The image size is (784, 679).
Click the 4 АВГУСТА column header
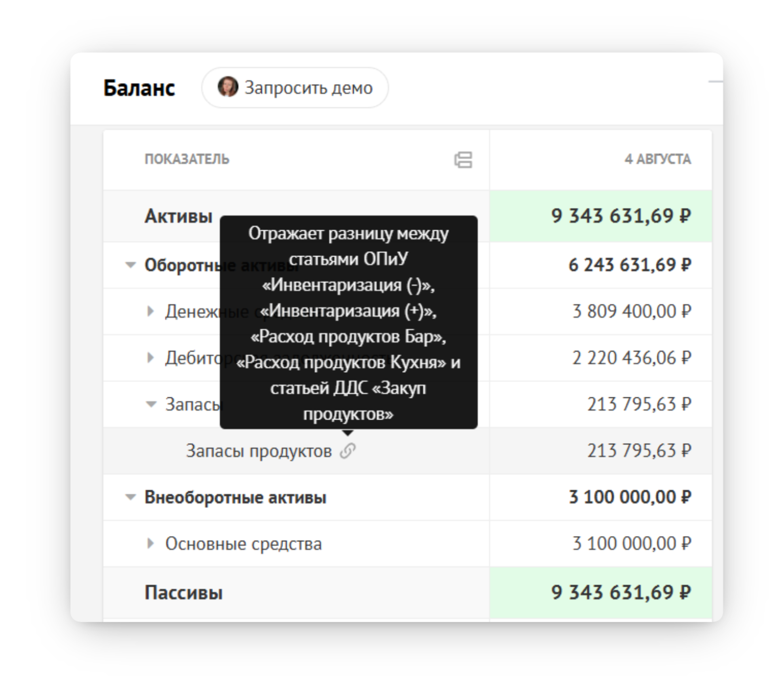click(x=658, y=159)
